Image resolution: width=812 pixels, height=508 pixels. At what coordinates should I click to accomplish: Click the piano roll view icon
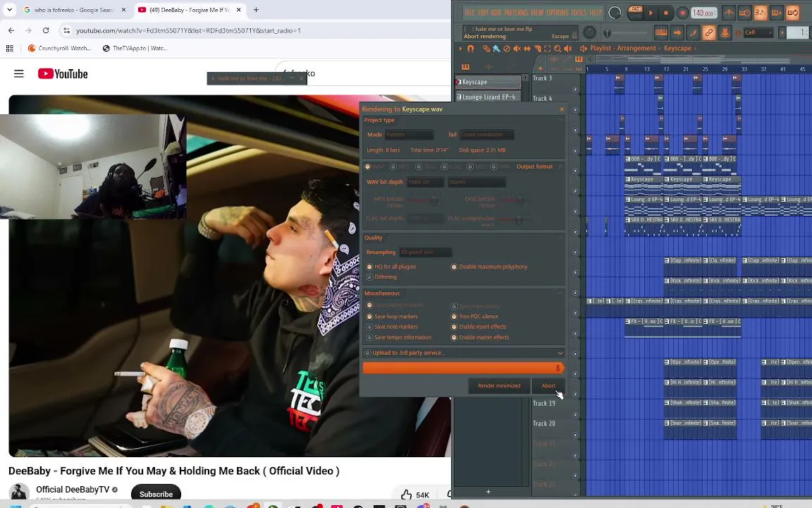[661, 32]
